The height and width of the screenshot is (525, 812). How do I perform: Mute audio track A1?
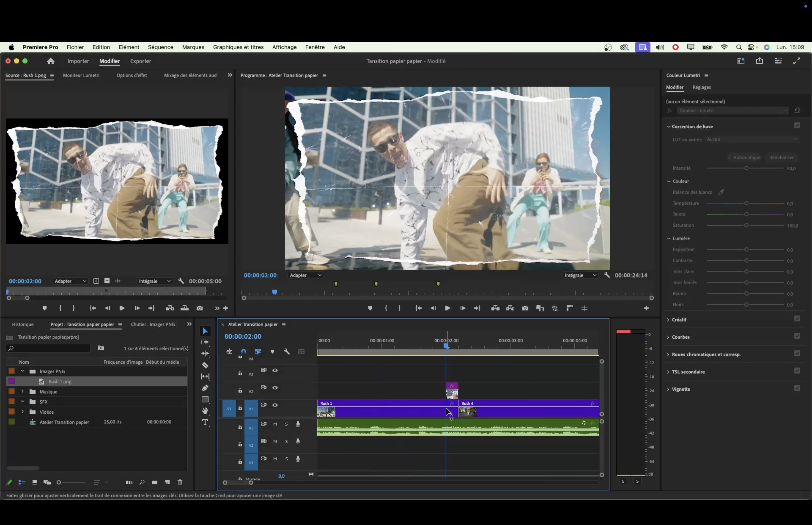[x=275, y=424]
